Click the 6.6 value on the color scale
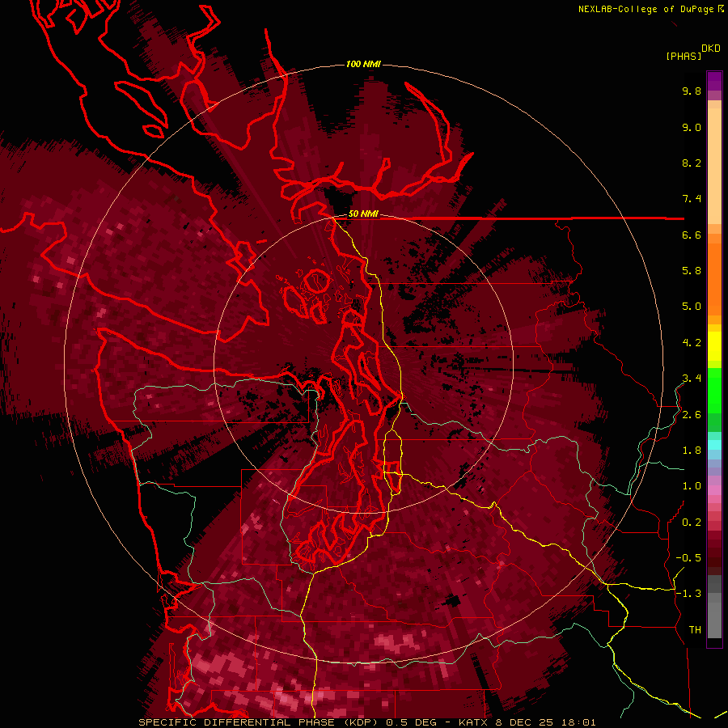 click(x=692, y=235)
